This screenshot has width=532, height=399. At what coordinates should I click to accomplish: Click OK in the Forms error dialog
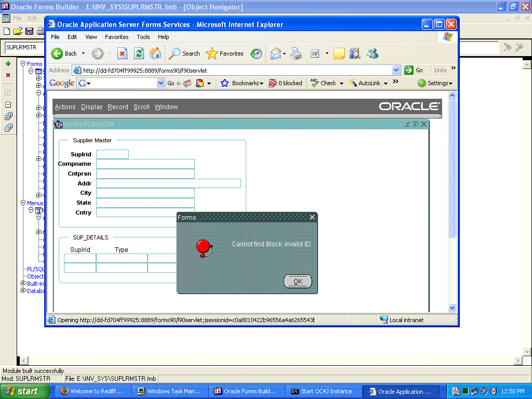click(x=298, y=281)
